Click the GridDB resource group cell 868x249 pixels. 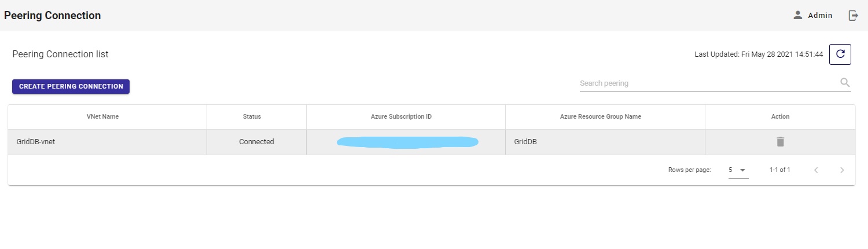525,142
